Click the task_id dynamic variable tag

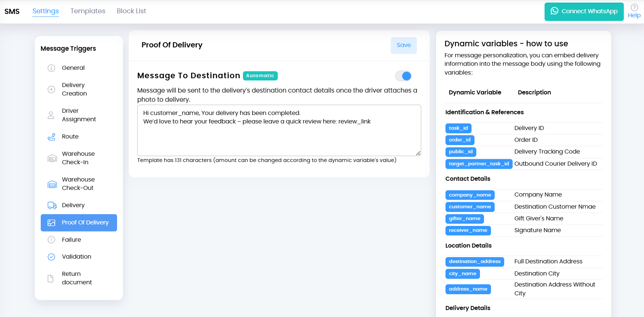click(x=458, y=128)
